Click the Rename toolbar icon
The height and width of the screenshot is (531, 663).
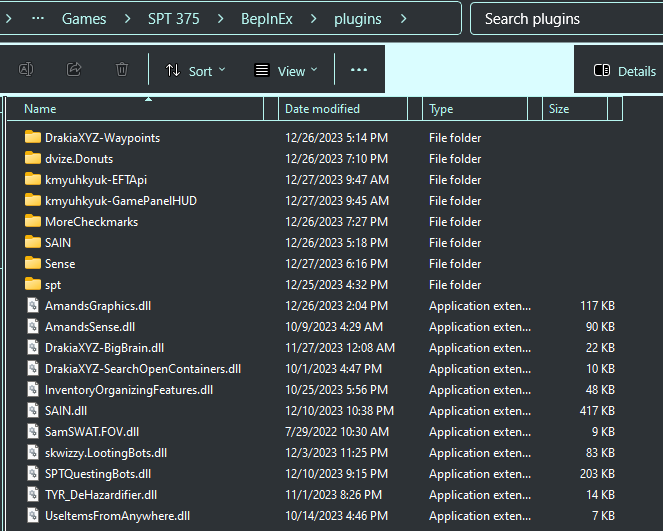26,69
